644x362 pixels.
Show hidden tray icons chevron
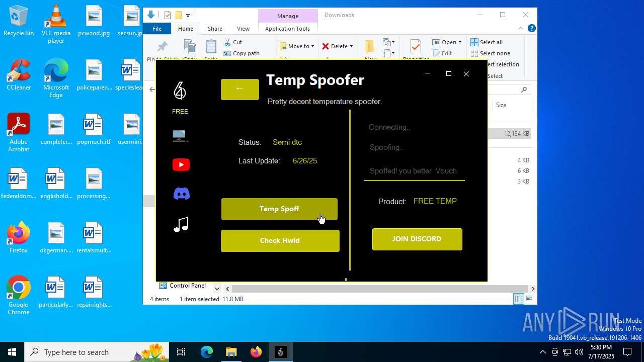click(x=542, y=352)
